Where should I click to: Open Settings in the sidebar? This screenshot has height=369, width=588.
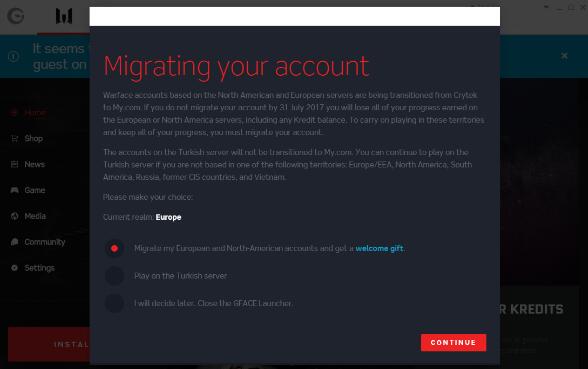39,268
